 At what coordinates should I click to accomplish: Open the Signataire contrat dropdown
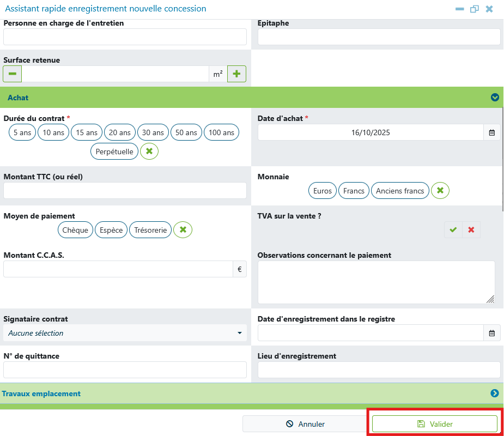(x=125, y=333)
